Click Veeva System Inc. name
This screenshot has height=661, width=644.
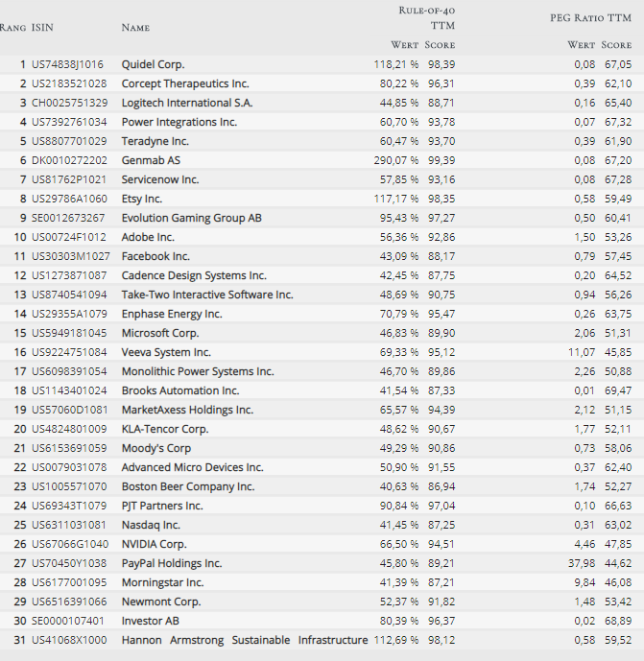click(166, 352)
